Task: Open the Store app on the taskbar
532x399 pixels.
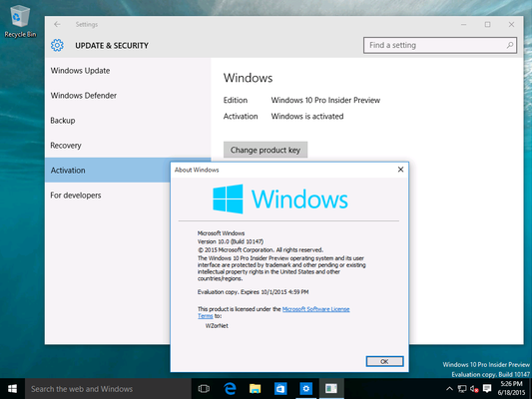Action: tap(280, 389)
